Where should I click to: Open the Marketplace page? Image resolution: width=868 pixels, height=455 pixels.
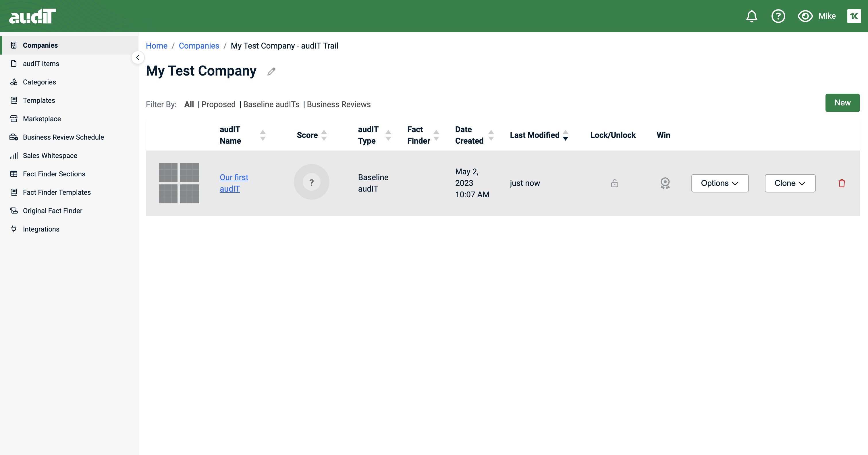click(x=69, y=119)
